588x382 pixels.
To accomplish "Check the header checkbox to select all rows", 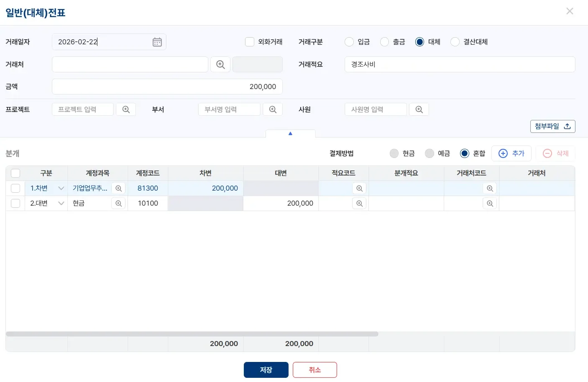I will pyautogui.click(x=15, y=173).
